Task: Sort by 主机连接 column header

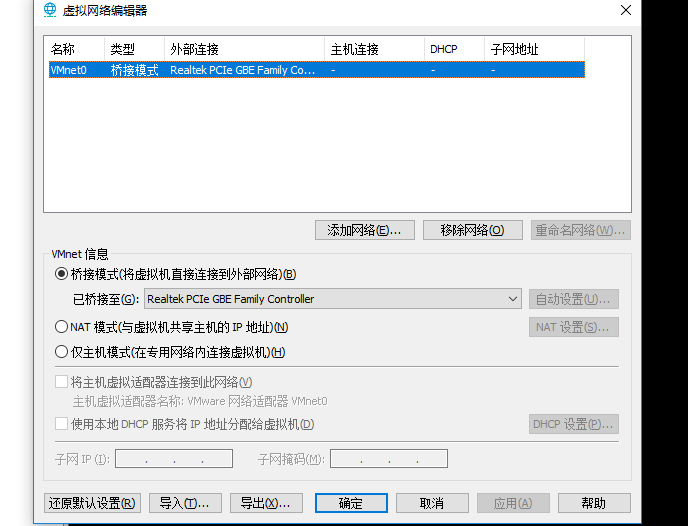Action: pos(374,49)
